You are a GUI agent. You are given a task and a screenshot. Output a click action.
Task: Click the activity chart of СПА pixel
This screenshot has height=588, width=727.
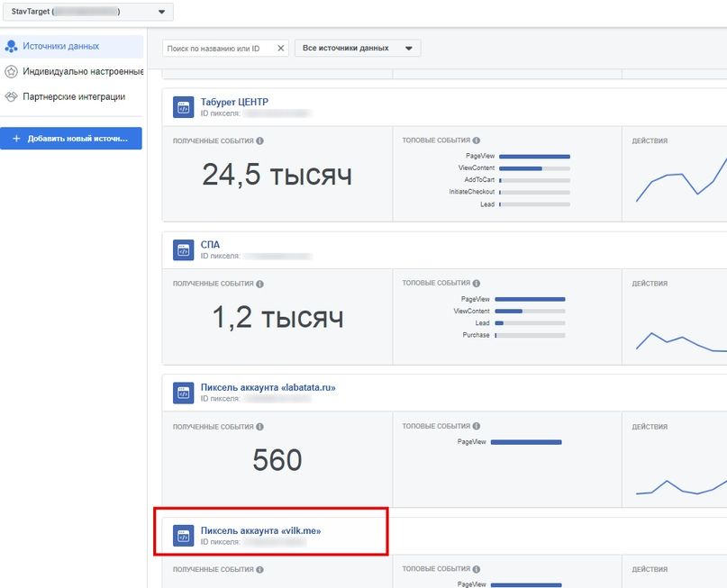pyautogui.click(x=681, y=342)
